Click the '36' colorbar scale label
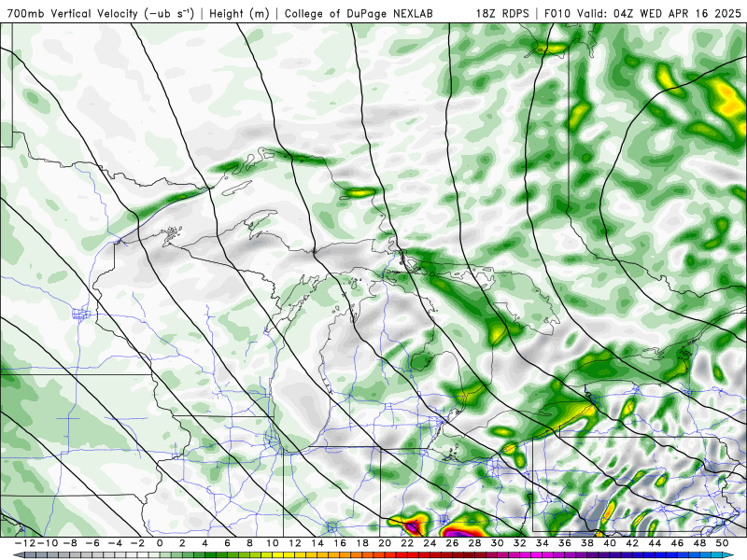Screen dimensions: 747x560 (565, 543)
